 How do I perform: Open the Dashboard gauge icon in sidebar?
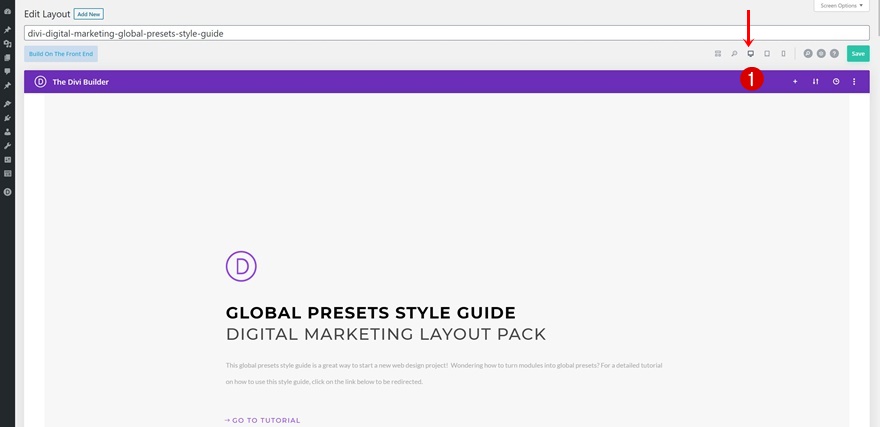tap(7, 11)
